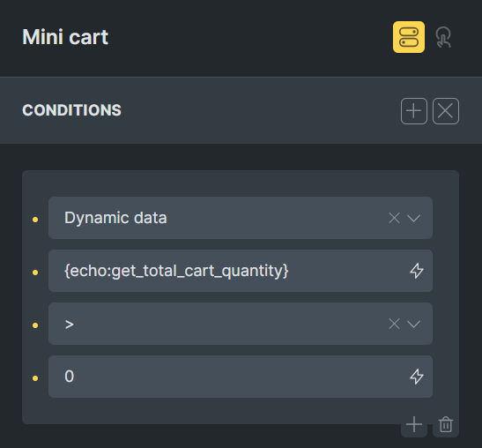Clear the Dynamic data selection
Screen dimensions: 482x448
tap(394, 218)
